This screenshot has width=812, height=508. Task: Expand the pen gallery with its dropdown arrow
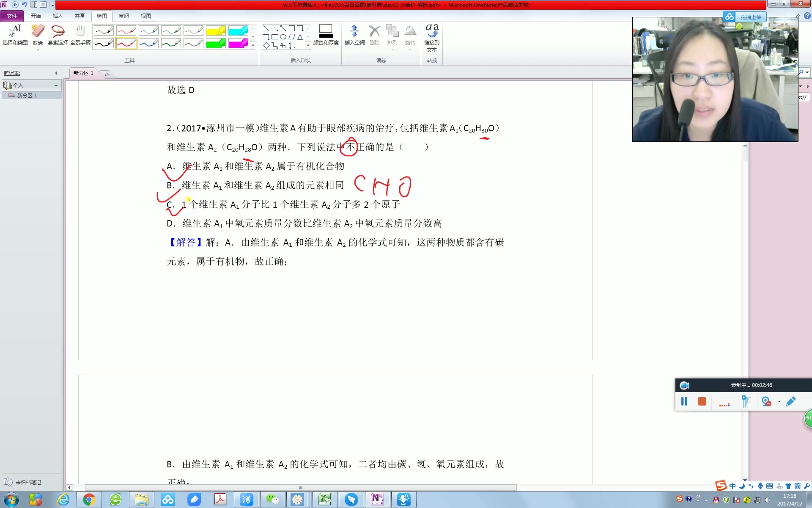[x=253, y=45]
